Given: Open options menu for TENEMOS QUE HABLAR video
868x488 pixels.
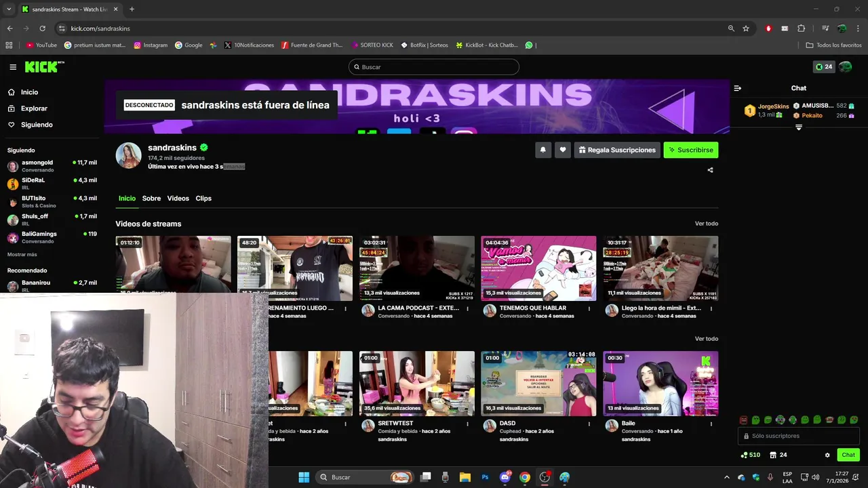Looking at the screenshot, I should click(x=589, y=308).
